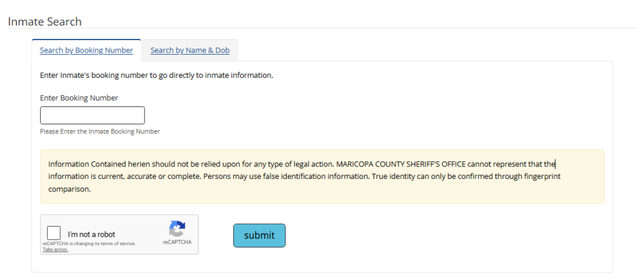Click the "I'm not a robot" label text

91,235
